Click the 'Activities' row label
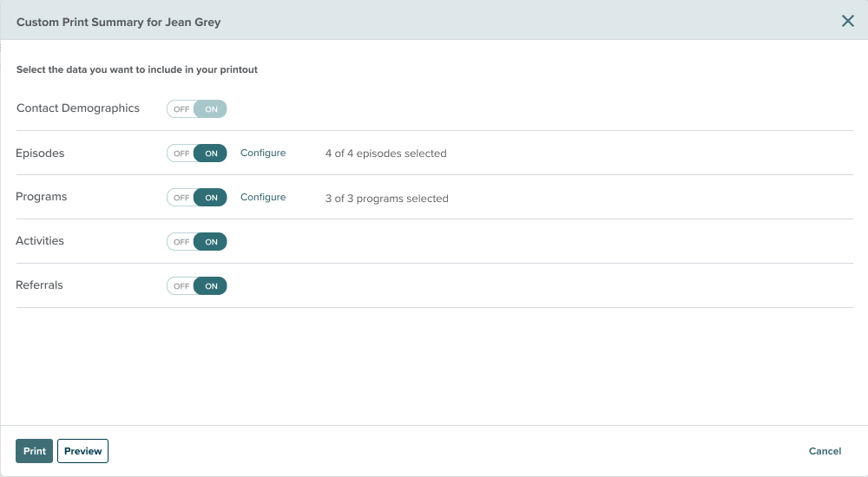This screenshot has height=477, width=868. point(40,241)
